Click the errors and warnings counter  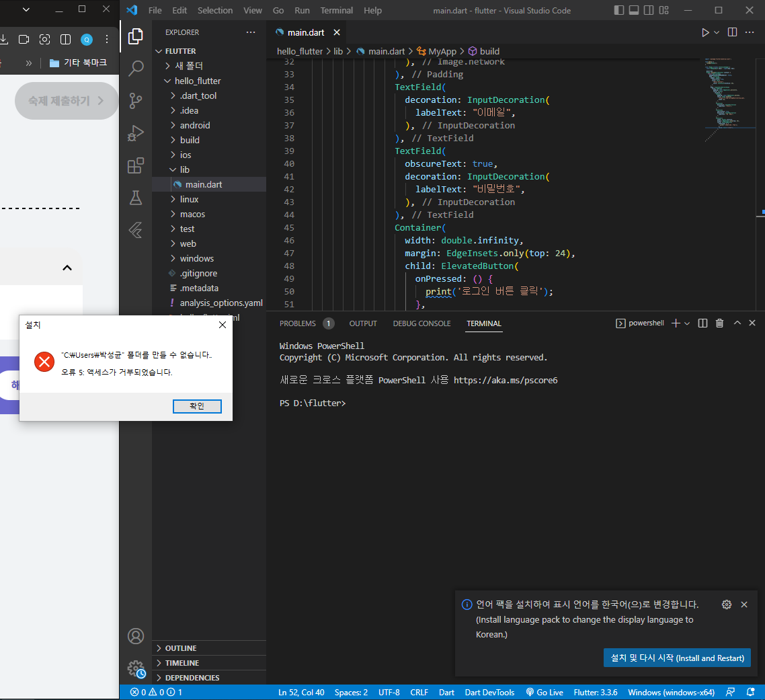(156, 692)
